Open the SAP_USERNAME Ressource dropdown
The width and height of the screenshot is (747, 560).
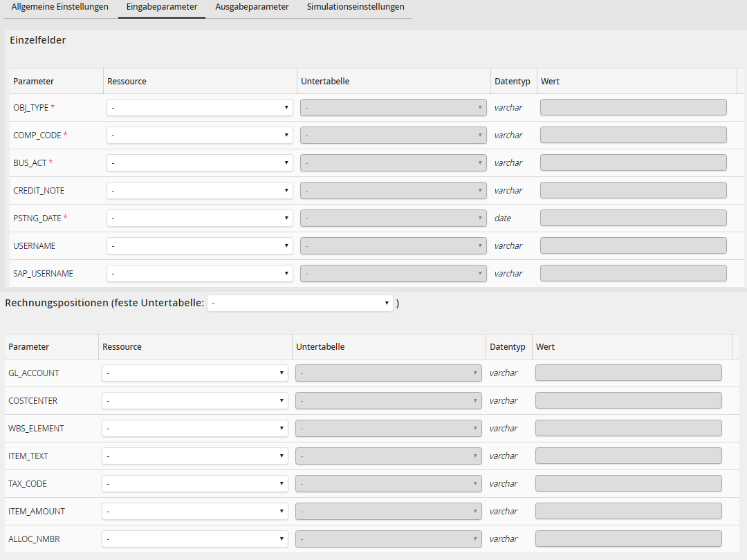199,274
